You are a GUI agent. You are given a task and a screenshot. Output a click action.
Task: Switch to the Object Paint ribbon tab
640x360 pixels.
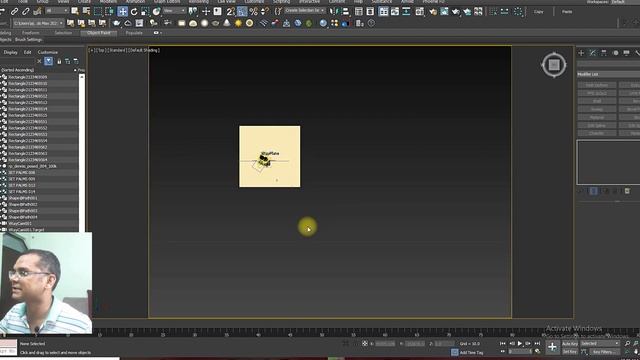pos(99,33)
